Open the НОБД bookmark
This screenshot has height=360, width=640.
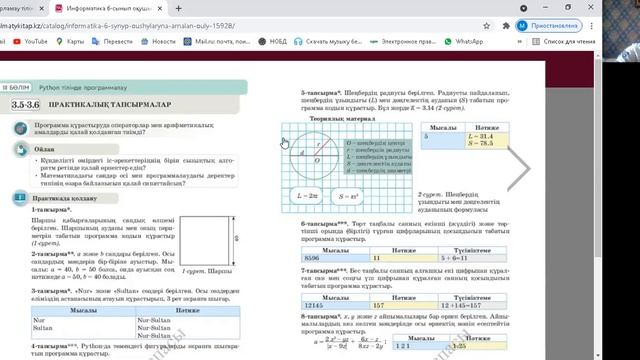point(273,41)
